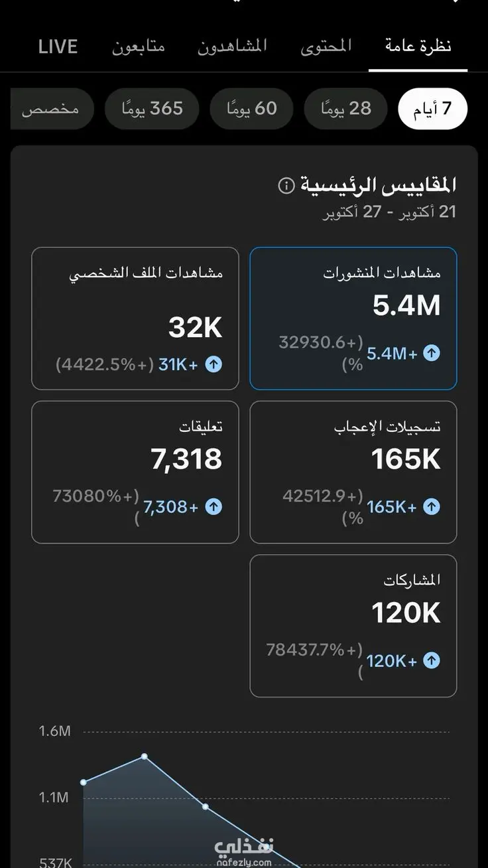Select the 28 يومًا date range
This screenshot has height=868, width=488.
tap(345, 108)
